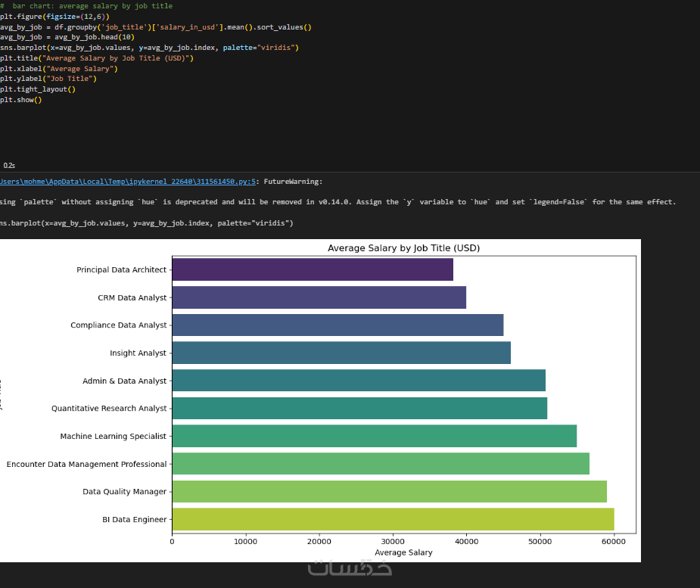Select the Machine Learning Specialist bar
This screenshot has width=700, height=588.
coord(374,437)
